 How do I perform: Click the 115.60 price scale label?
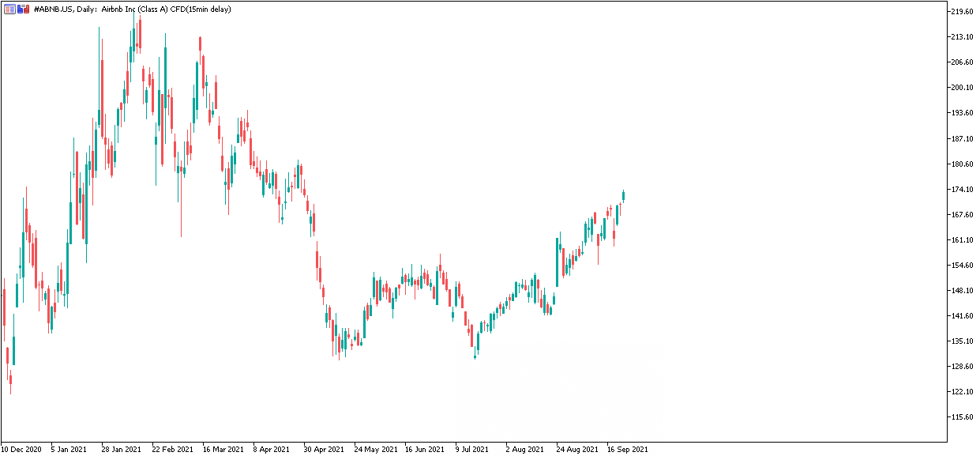click(x=962, y=417)
